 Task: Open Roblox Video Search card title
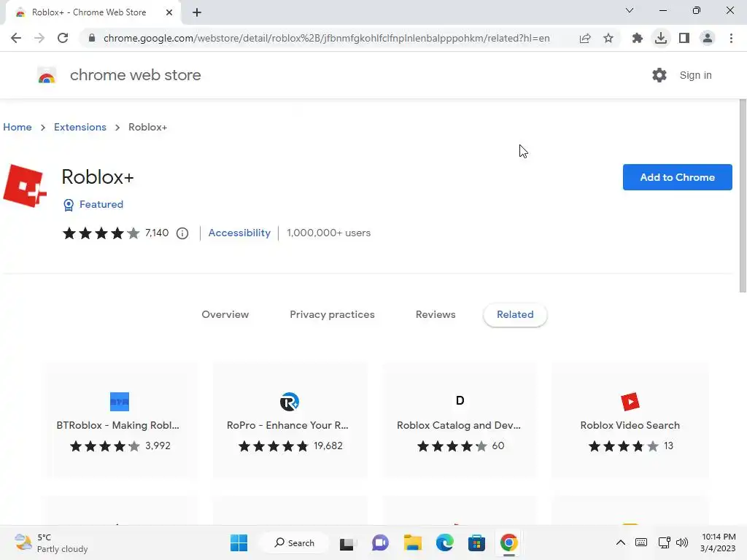coord(630,425)
